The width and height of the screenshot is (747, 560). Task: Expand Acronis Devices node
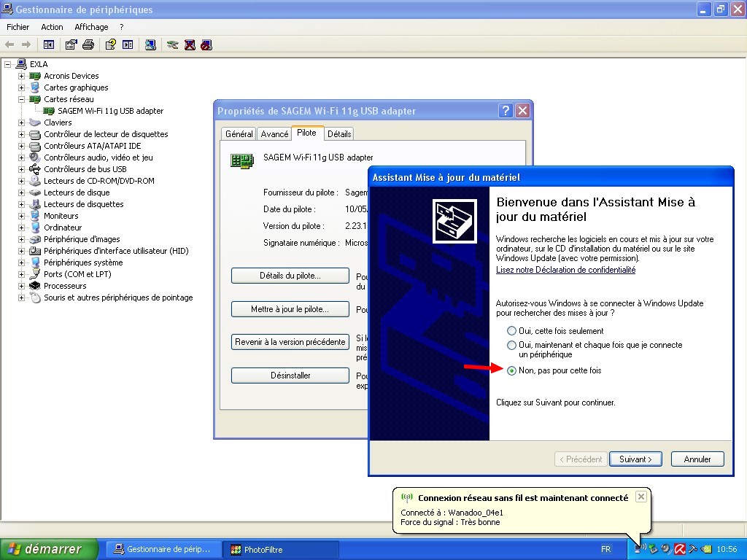click(x=21, y=76)
